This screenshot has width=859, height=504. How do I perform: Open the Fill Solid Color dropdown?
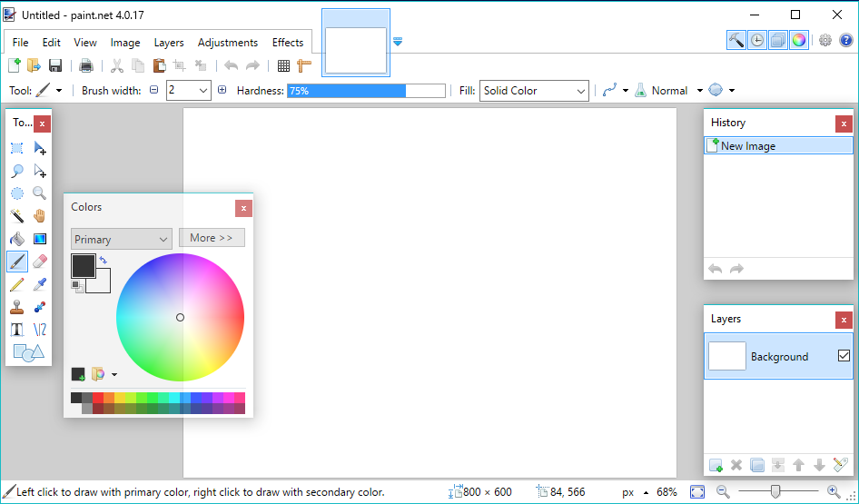[x=535, y=91]
